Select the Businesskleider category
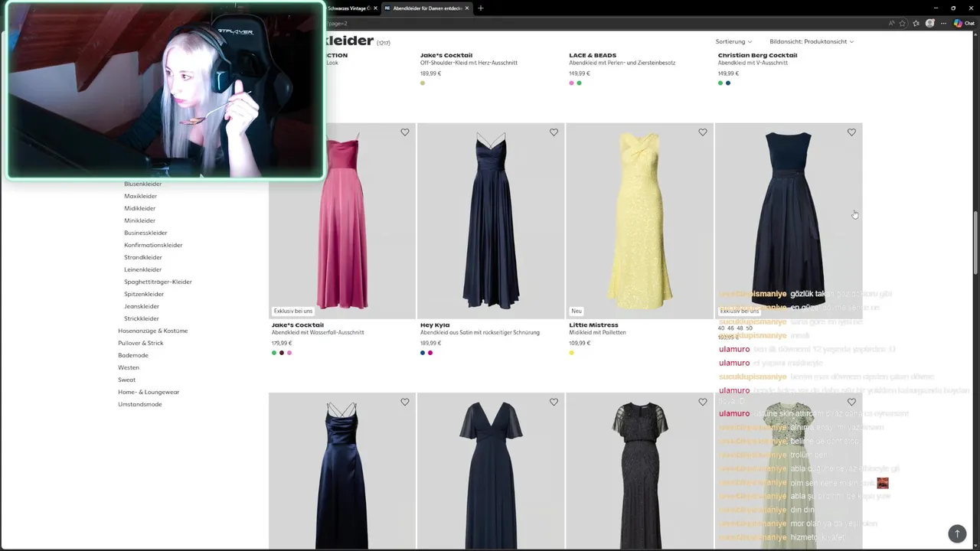980x551 pixels. tap(145, 233)
